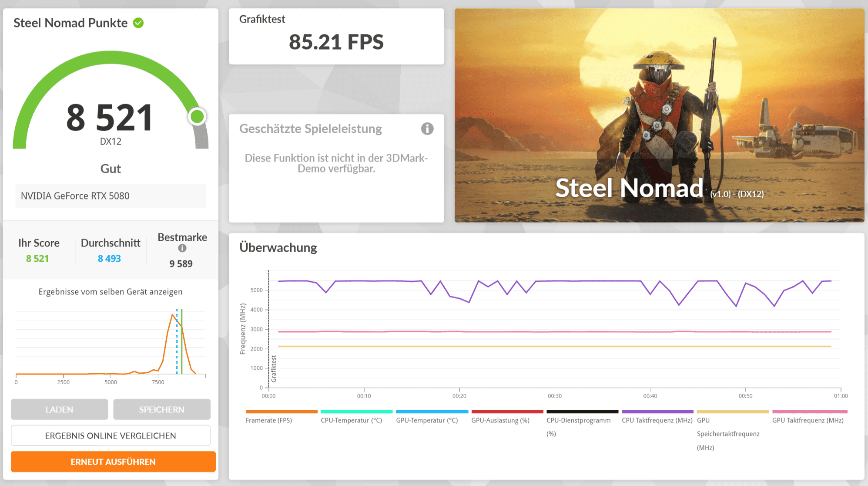Click the info icon beside Geschätzte Spieleleistung
The width and height of the screenshot is (868, 486).
[x=427, y=129]
